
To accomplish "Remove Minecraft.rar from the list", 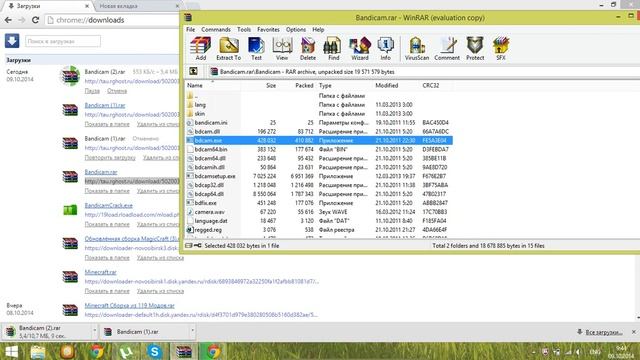I will click(160, 291).
